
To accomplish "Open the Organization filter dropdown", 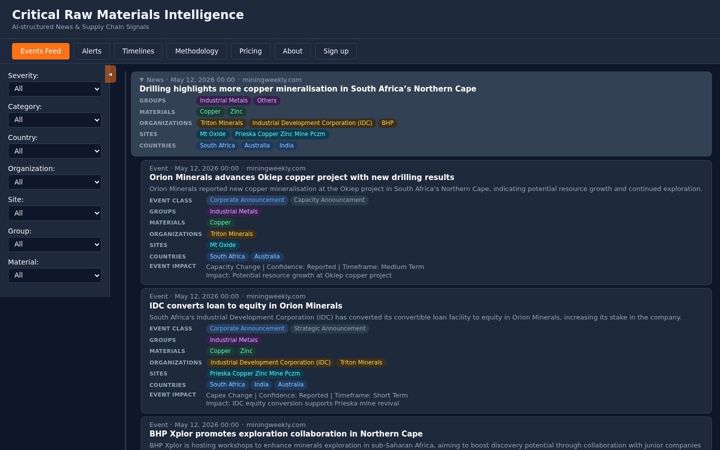I will point(55,182).
